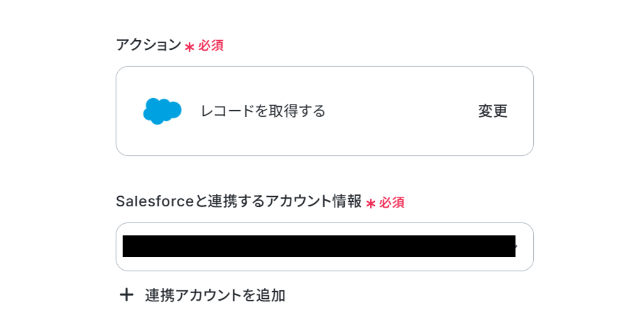Click the gap between cloud logo and レコードを取得する

(191, 111)
